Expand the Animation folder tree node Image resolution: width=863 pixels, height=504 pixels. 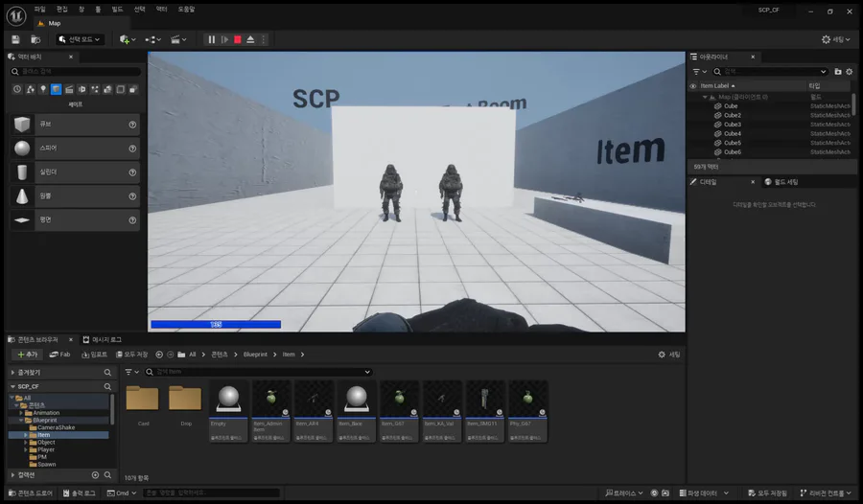pos(21,413)
